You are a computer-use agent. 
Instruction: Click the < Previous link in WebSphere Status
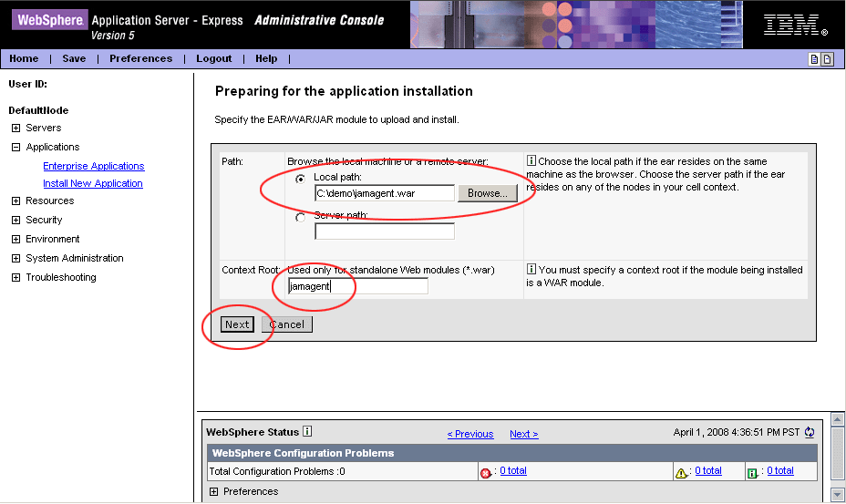coord(470,434)
